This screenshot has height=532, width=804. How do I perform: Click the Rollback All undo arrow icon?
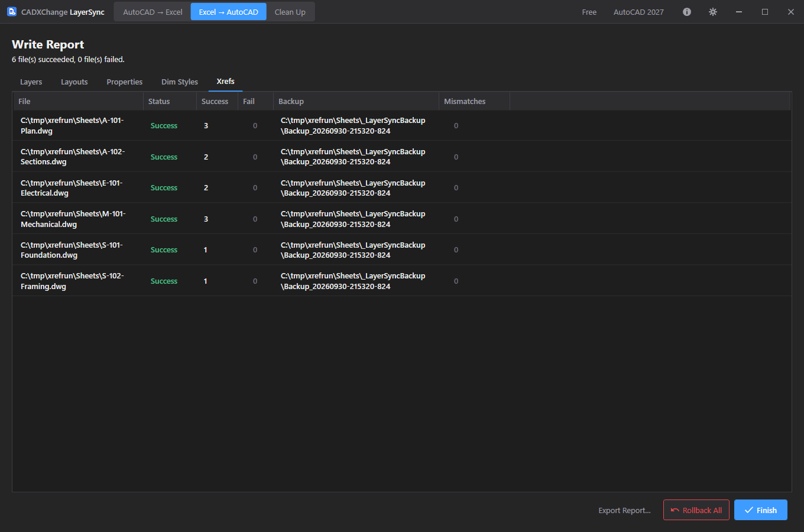[x=675, y=510]
